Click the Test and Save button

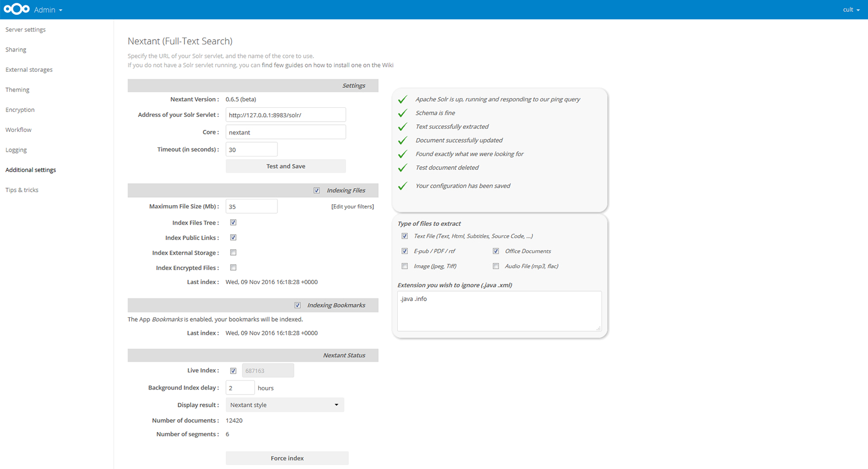[x=286, y=166]
